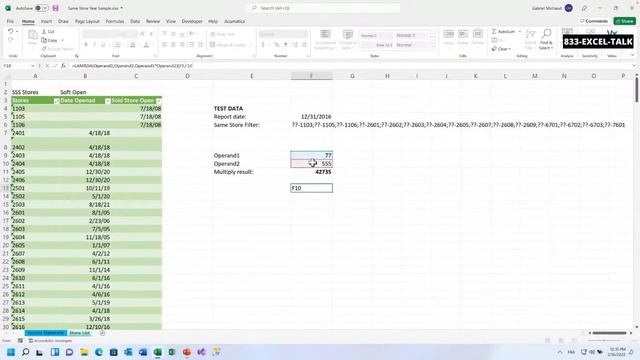Click the Format Painter brush

[x=44, y=49]
